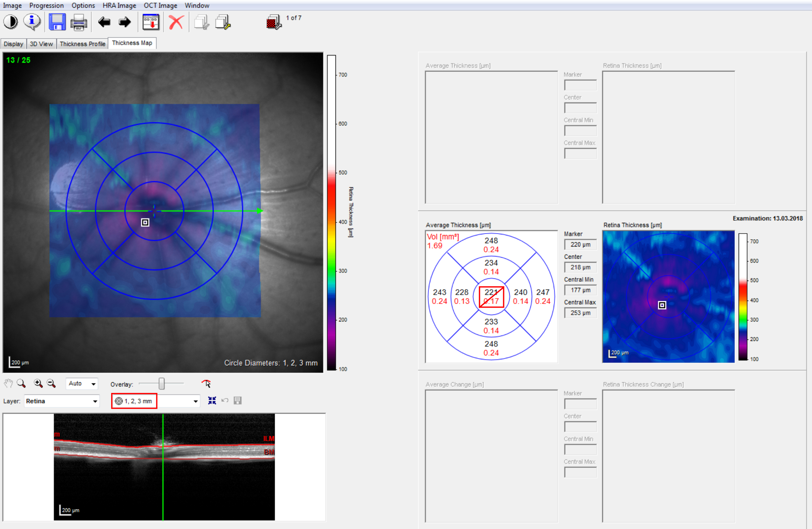Click the Center 218 µm value field
The height and width of the screenshot is (529, 812).
pos(580,267)
